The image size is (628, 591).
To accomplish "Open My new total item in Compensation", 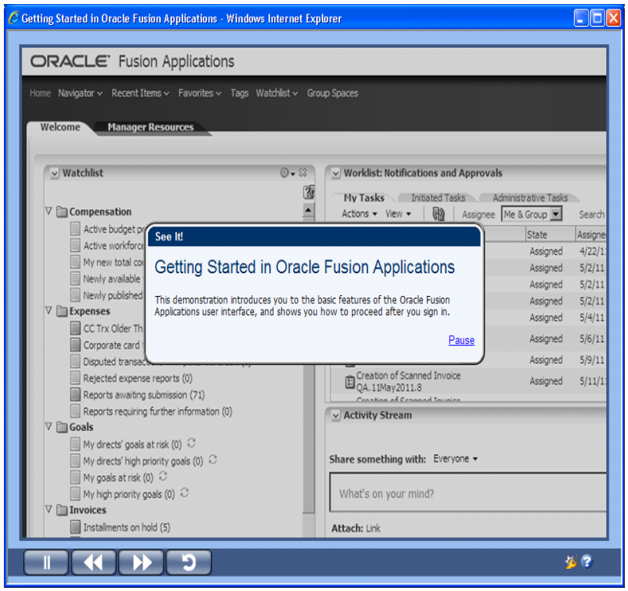I will pyautogui.click(x=113, y=262).
